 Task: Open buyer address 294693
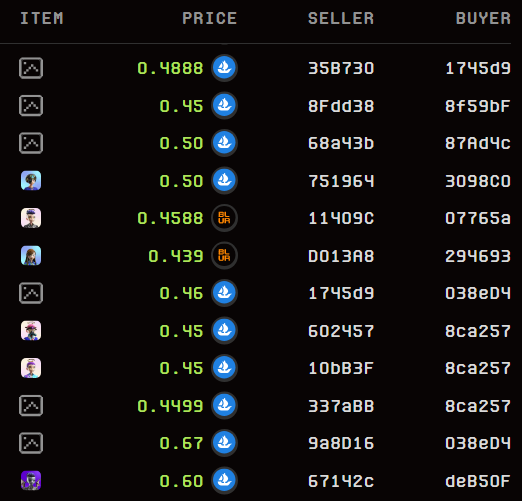[x=478, y=256]
